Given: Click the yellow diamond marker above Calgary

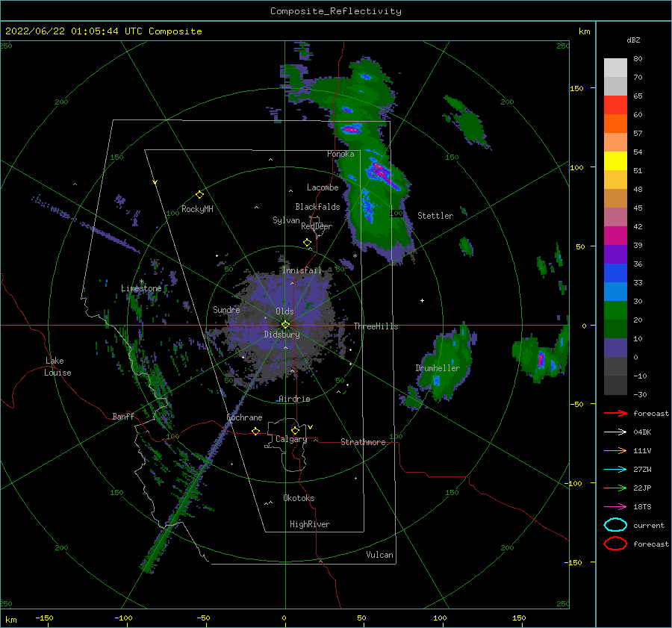Looking at the screenshot, I should point(295,430).
